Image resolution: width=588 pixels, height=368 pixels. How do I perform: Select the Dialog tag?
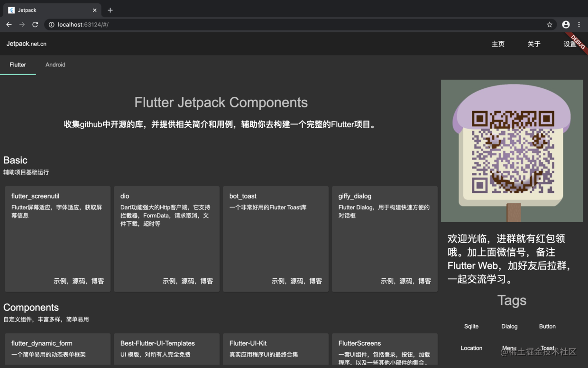pyautogui.click(x=509, y=327)
